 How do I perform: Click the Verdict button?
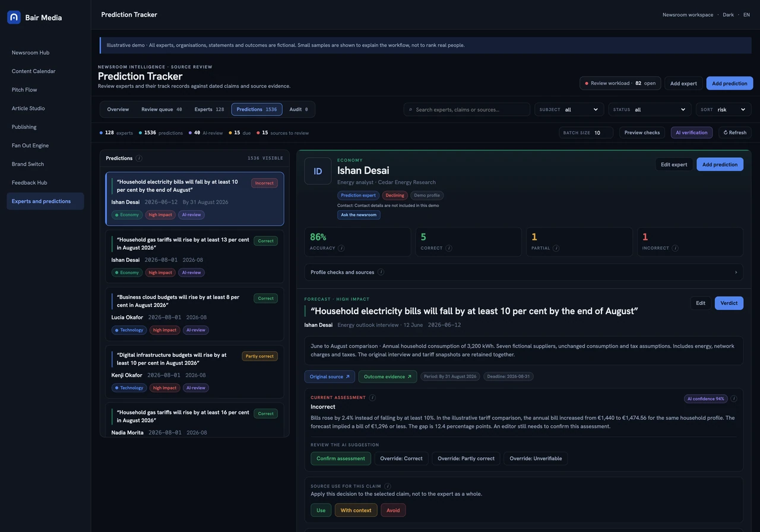coord(729,303)
